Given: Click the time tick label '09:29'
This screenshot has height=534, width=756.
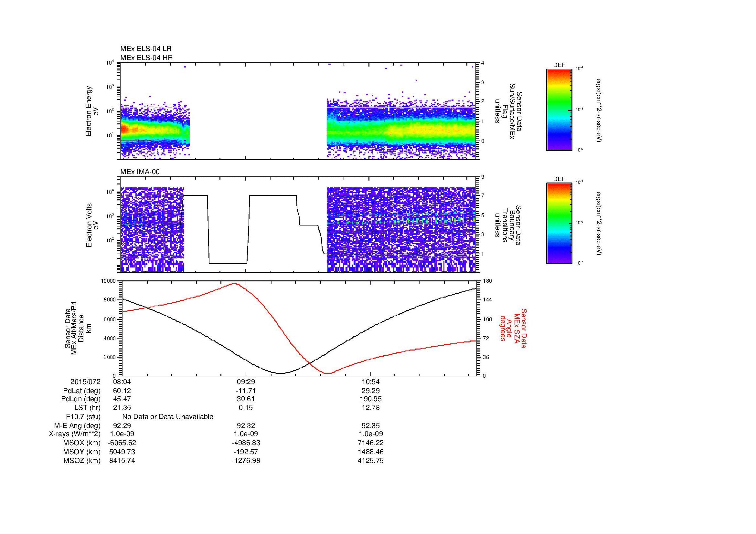Looking at the screenshot, I should point(246,382).
